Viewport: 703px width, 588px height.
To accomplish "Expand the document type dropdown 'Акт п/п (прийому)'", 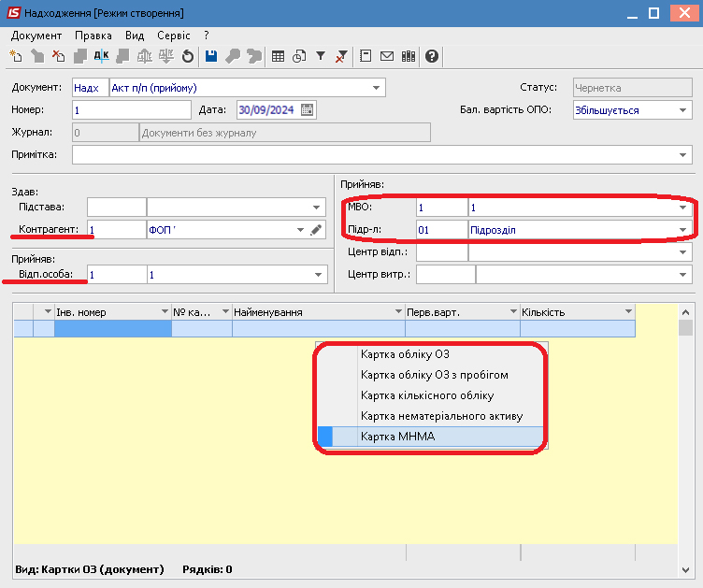I will pyautogui.click(x=377, y=88).
